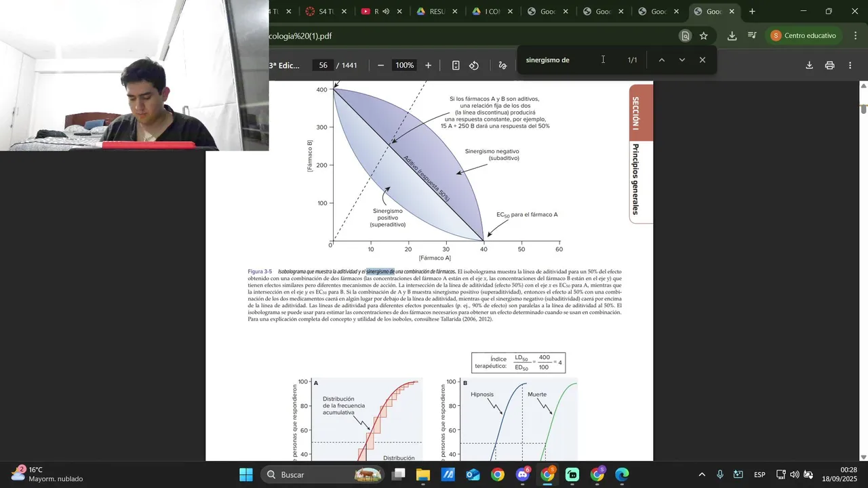Open the Centro educativo profile button
The height and width of the screenshot is (488, 868).
[x=804, y=36]
